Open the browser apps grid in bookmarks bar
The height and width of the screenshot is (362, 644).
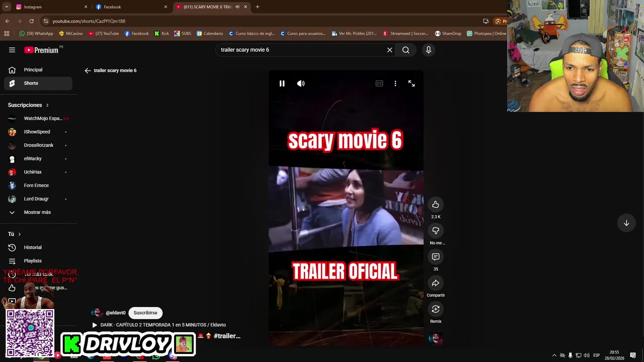(x=7, y=34)
